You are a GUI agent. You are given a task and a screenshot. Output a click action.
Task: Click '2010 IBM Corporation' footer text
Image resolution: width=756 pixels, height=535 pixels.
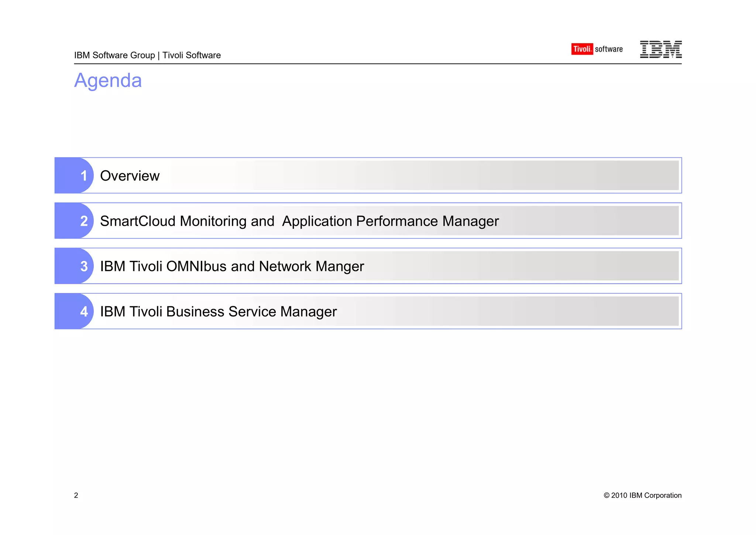click(x=646, y=495)
